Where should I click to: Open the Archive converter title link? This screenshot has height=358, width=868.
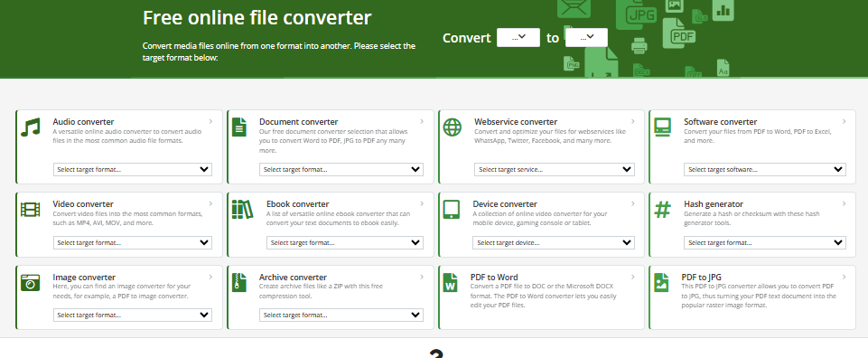tap(293, 278)
